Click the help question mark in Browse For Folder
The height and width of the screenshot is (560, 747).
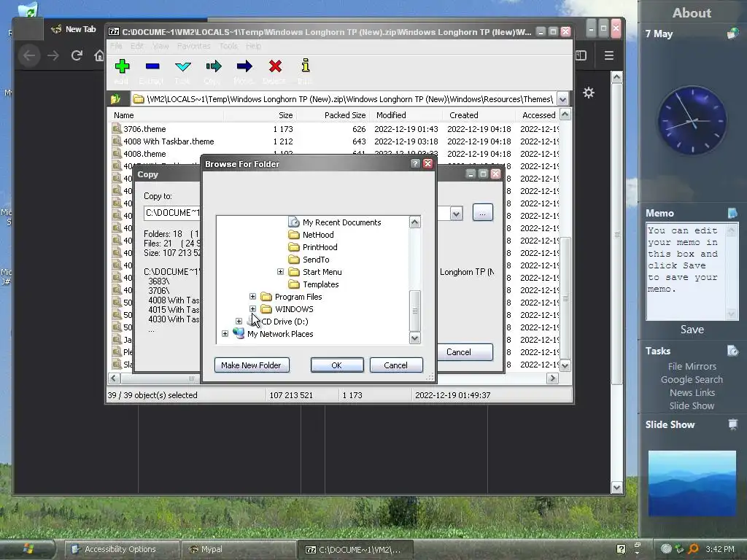[415, 164]
